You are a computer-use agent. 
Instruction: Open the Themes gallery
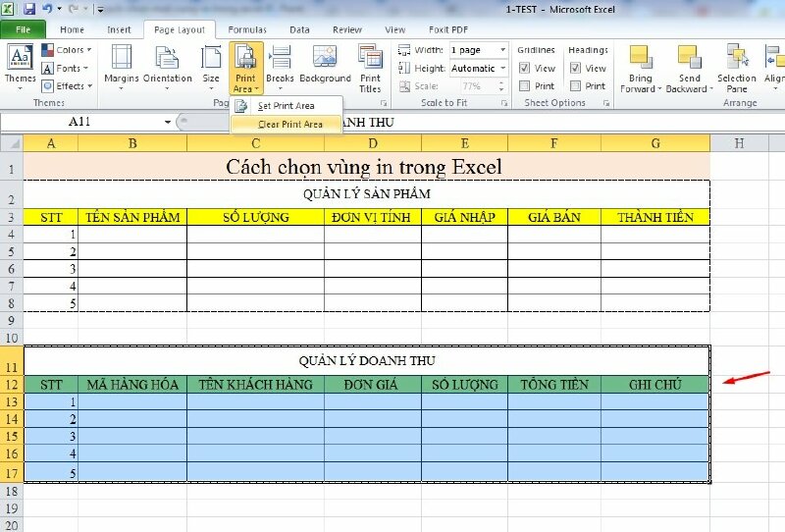[x=20, y=68]
